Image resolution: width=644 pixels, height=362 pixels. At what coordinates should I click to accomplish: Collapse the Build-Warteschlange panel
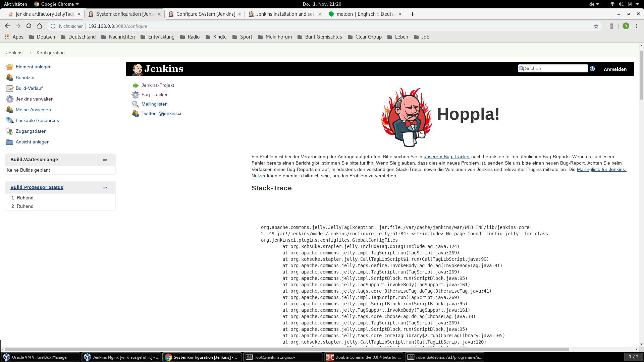click(x=105, y=160)
